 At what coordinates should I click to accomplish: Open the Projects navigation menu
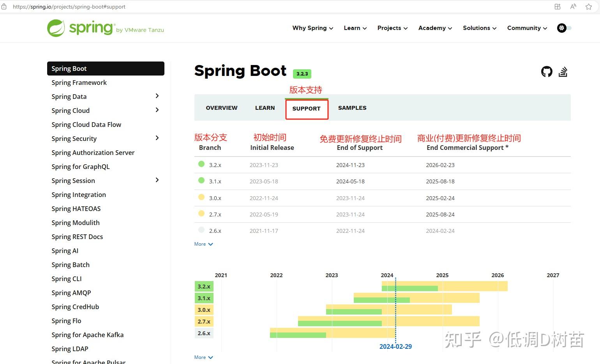pyautogui.click(x=390, y=28)
